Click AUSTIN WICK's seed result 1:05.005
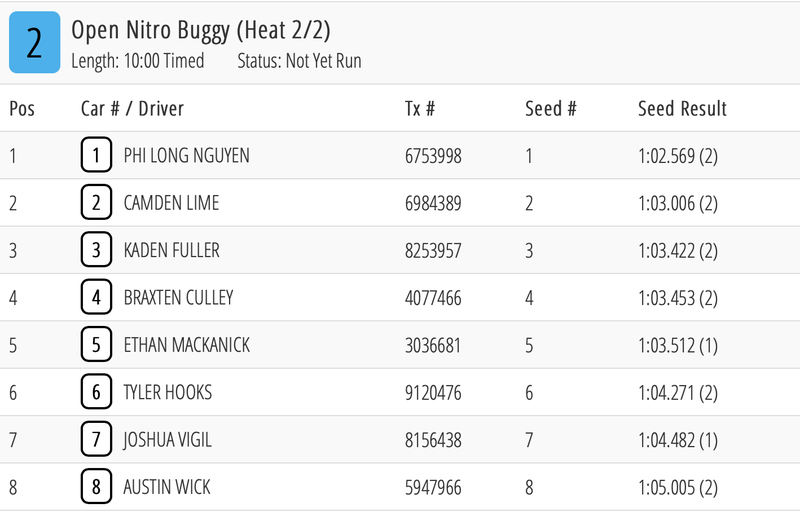This screenshot has height=512, width=800. tap(677, 487)
